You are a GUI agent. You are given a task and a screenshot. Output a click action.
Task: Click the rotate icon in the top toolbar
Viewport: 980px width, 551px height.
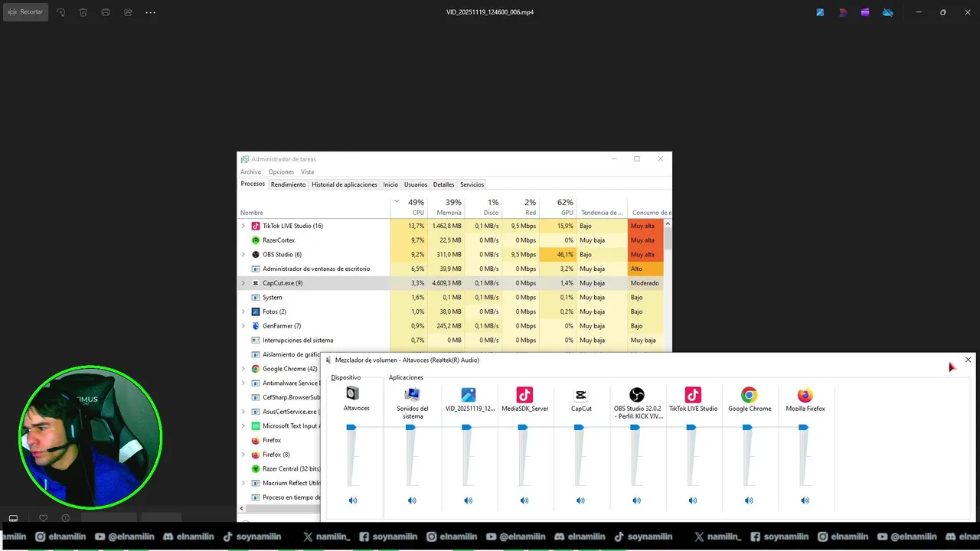tap(61, 12)
